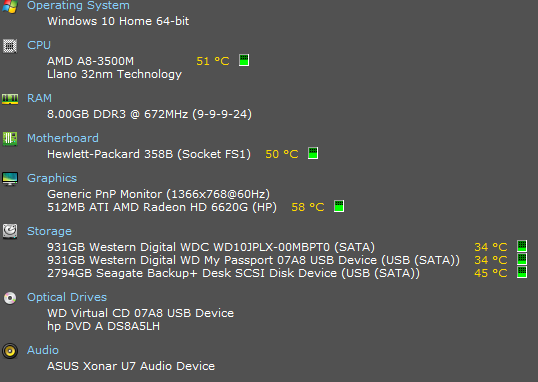Viewport: 538px width, 382px height.
Task: Click the Storage hard drive icon
Action: [10, 231]
